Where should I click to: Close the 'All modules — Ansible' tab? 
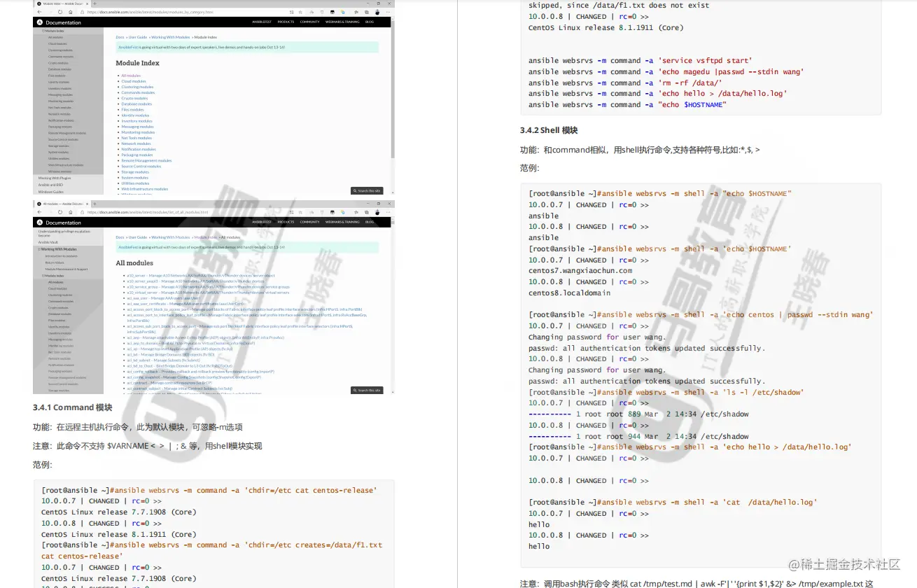click(87, 204)
